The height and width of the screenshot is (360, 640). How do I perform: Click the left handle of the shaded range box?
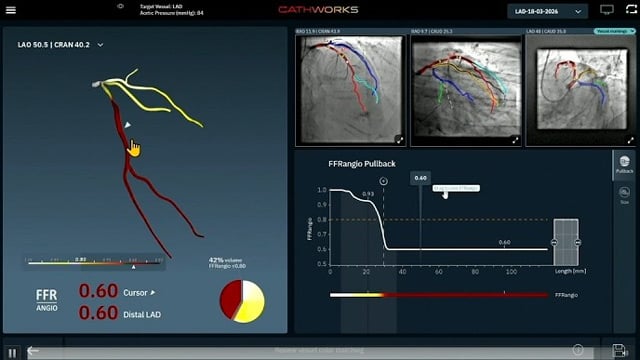554,242
